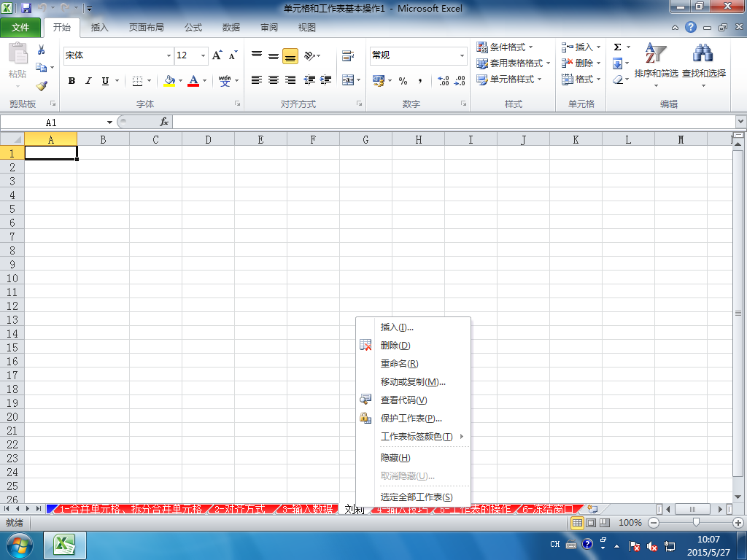Image resolution: width=747 pixels, height=560 pixels.
Task: Open the number format 常规 dropdown
Action: (x=462, y=55)
